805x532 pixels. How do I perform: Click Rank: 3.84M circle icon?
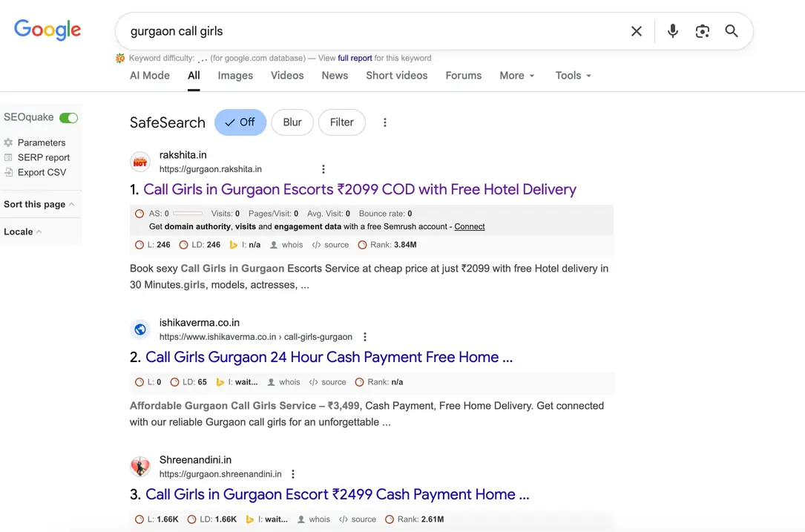coord(362,245)
